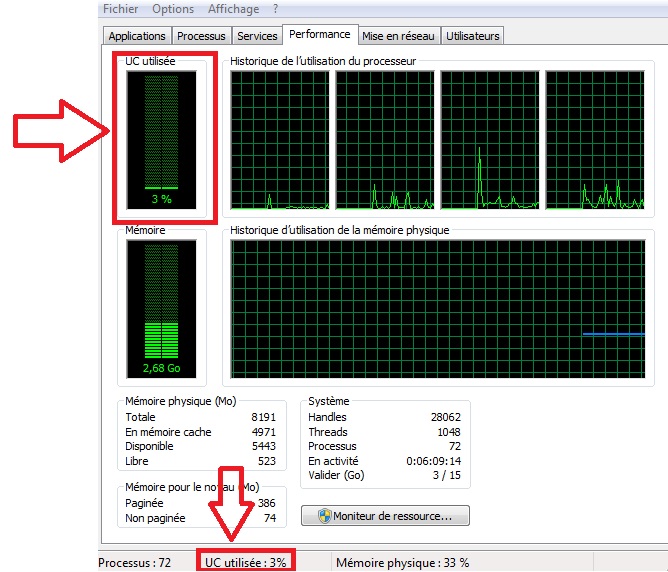668x572 pixels.
Task: Open the question mark help menu
Action: tap(276, 9)
